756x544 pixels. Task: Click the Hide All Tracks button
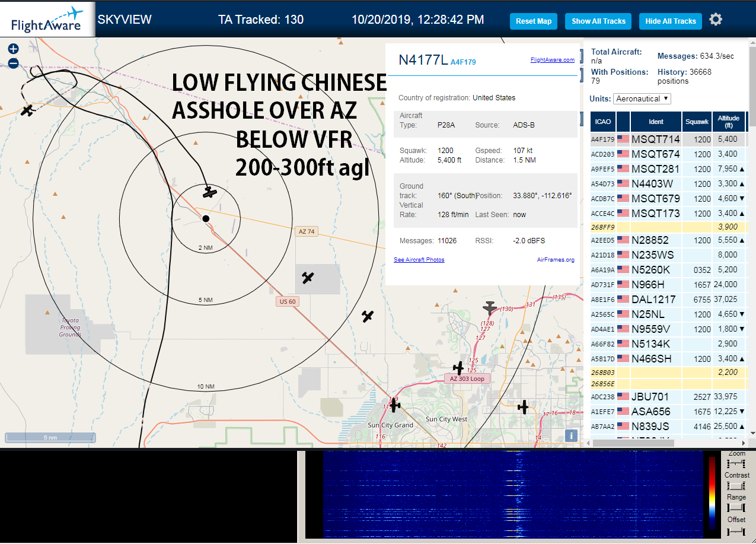pyautogui.click(x=671, y=21)
